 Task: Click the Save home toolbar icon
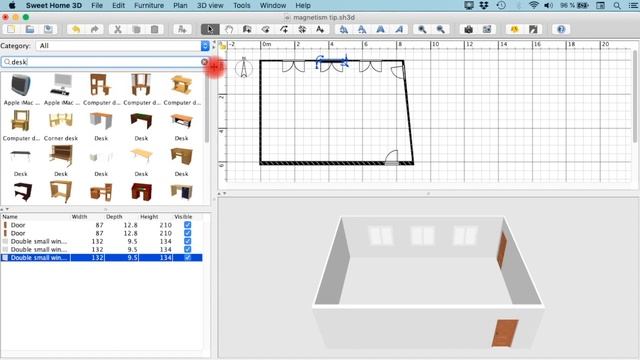[x=48, y=29]
